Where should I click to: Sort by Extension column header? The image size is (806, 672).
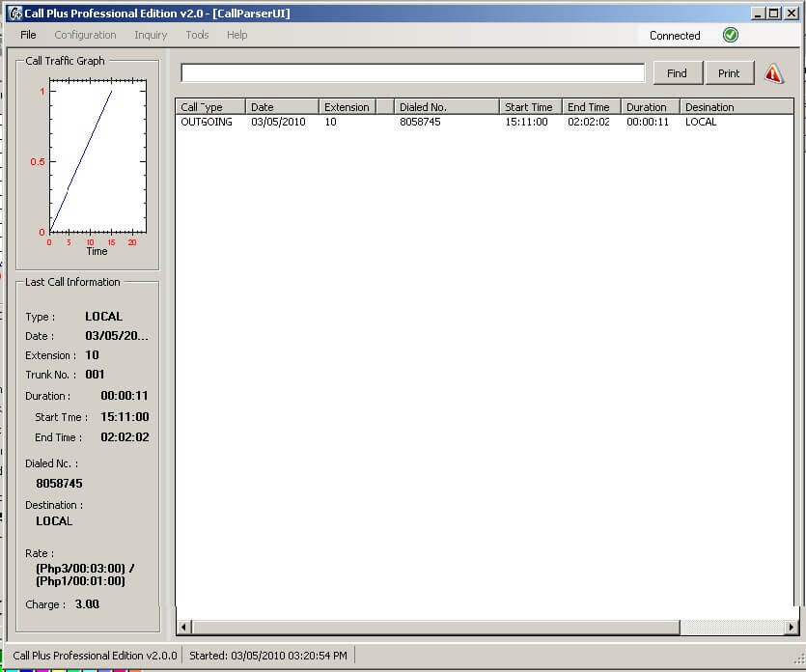coord(347,107)
